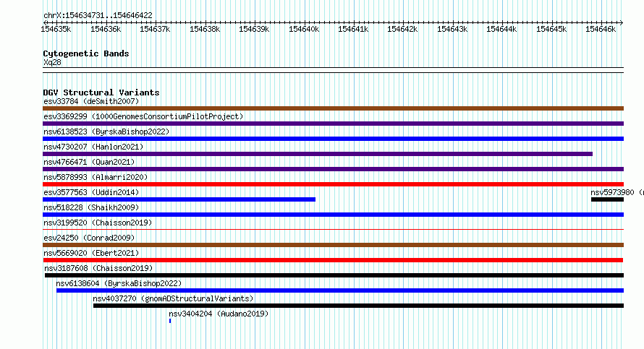Screen dimensions: 644x349
Task: Select the blue nsv6138523 variant bar
Action: pyautogui.click(x=333, y=139)
